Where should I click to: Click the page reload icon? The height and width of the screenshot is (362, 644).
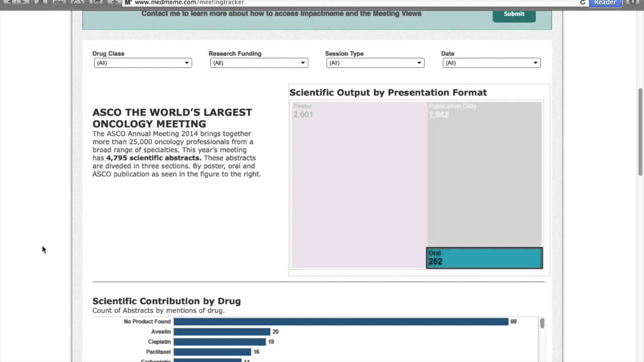(x=583, y=3)
